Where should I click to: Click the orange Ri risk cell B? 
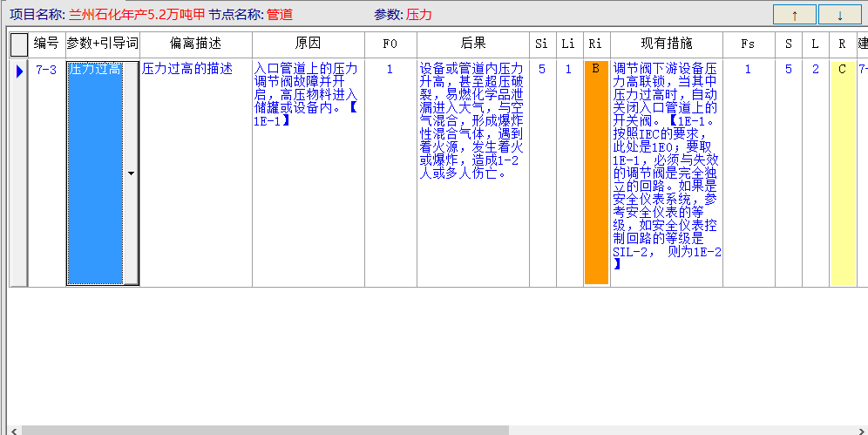[597, 173]
